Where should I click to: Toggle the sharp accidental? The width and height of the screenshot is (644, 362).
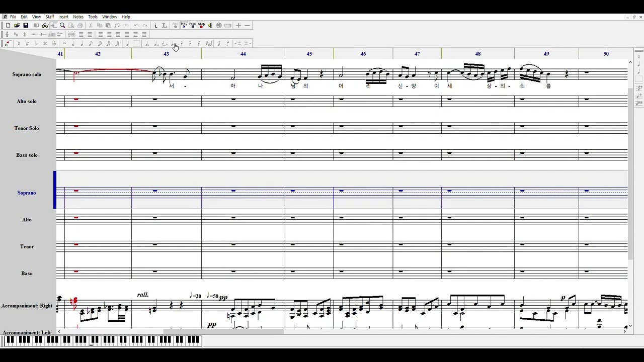(28, 43)
